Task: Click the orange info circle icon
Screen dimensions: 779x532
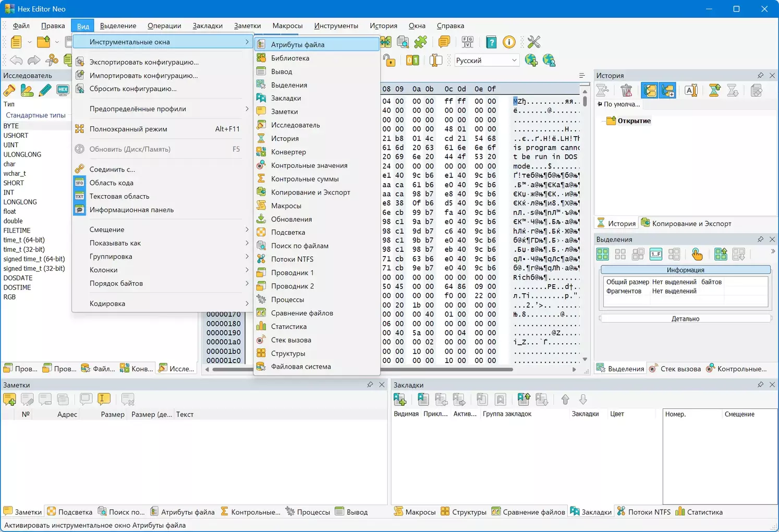Action: [509, 42]
